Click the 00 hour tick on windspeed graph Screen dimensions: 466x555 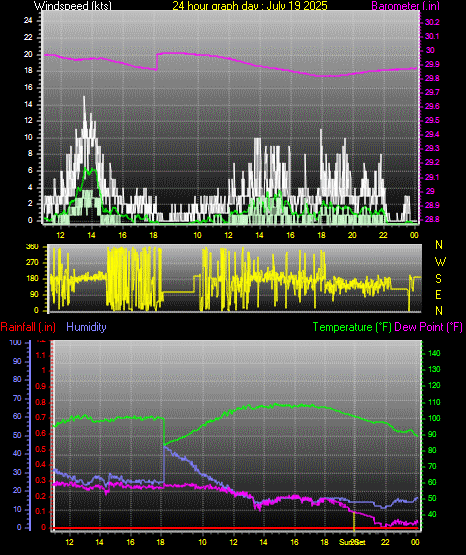(x=414, y=235)
